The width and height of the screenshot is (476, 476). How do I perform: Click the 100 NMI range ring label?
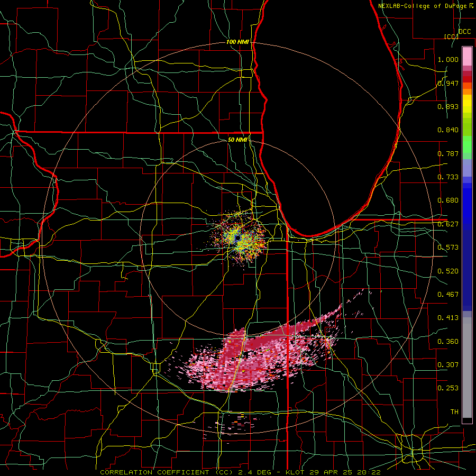coord(237,42)
